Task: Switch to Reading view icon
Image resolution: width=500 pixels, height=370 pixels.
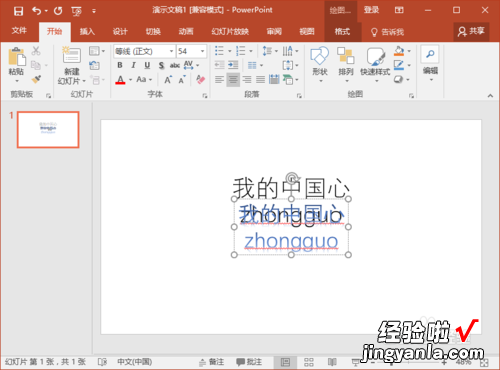Action: [x=332, y=362]
